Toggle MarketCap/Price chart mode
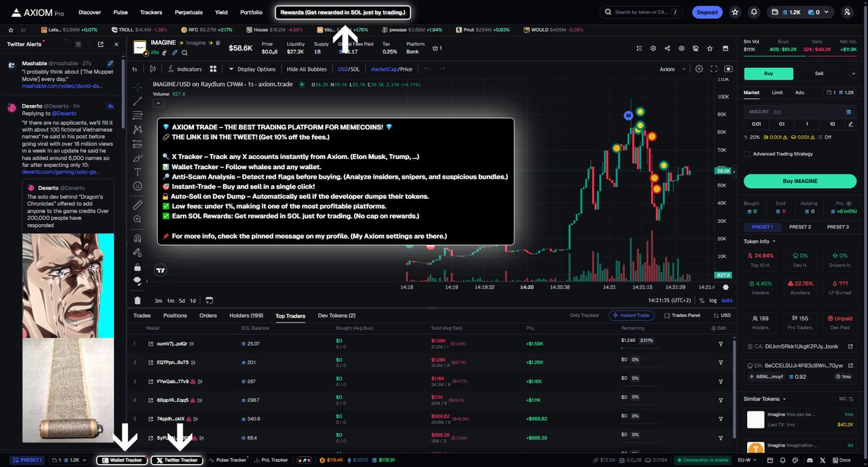868x467 pixels. pos(391,69)
